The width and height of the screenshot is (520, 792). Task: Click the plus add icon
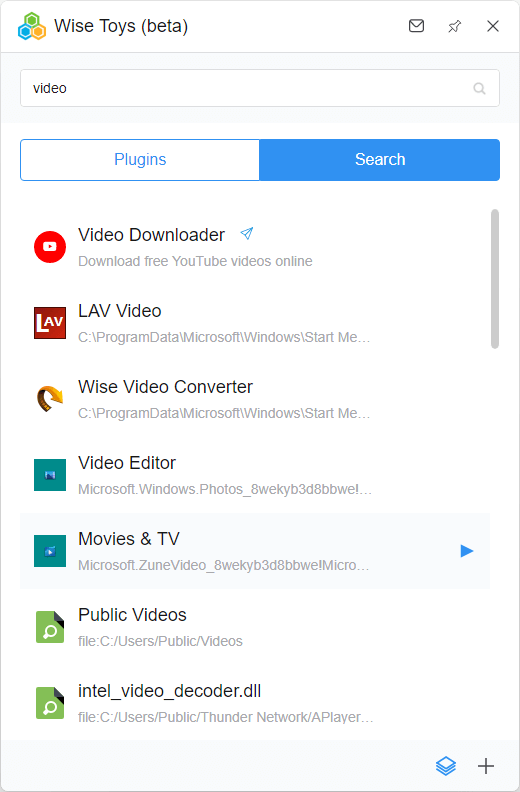pos(486,766)
